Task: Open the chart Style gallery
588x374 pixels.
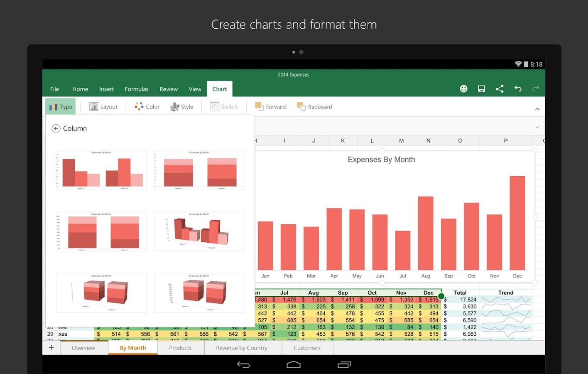Action: [x=182, y=107]
